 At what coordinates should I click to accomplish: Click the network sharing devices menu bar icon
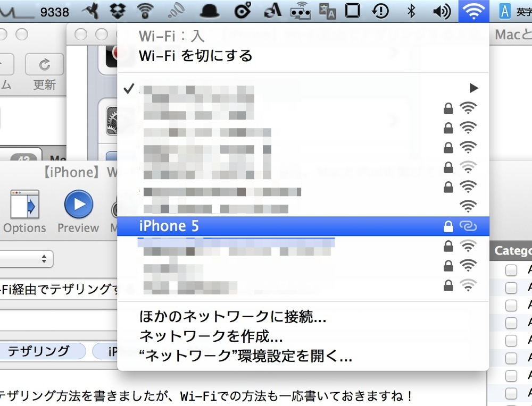[x=301, y=11]
